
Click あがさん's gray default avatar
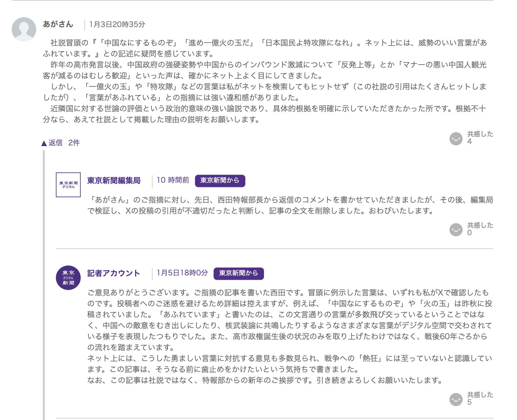24,29
